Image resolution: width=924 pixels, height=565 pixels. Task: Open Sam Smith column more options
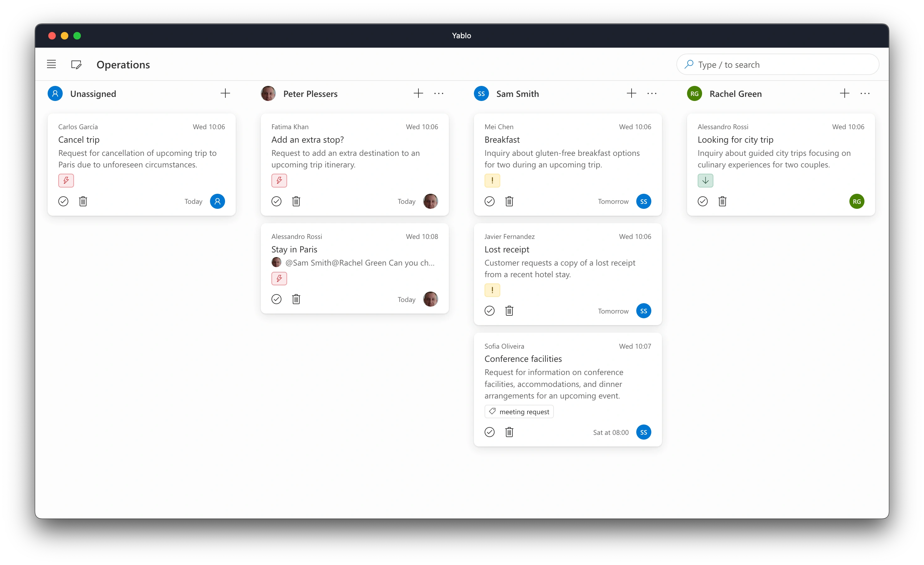coord(652,93)
